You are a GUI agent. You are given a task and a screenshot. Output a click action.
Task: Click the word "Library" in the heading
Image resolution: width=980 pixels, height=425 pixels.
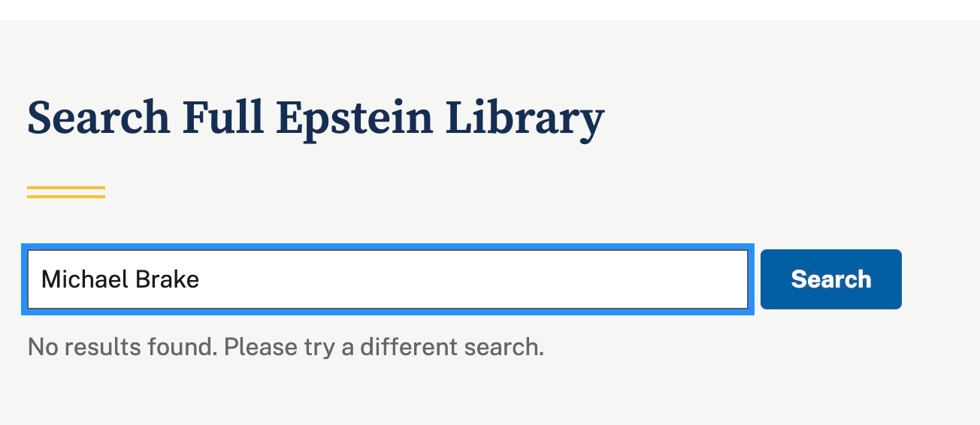click(x=525, y=119)
